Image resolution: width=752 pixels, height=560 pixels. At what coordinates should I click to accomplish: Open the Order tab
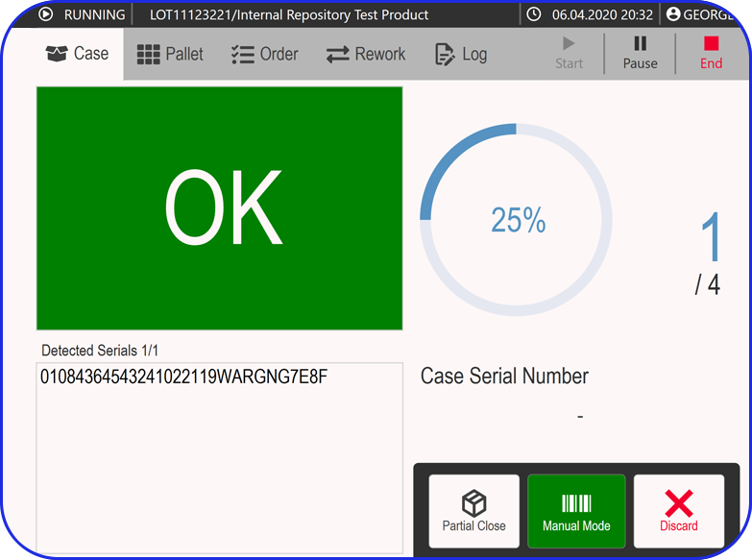265,54
